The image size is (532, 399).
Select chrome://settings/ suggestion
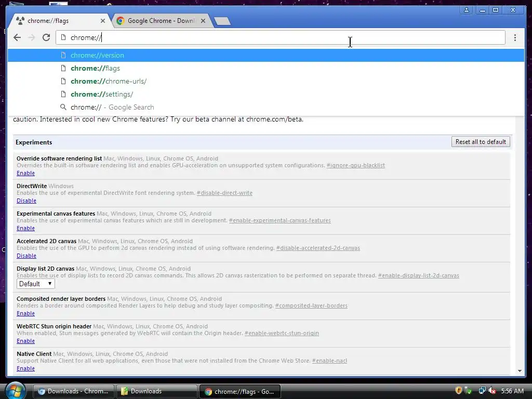(265, 94)
